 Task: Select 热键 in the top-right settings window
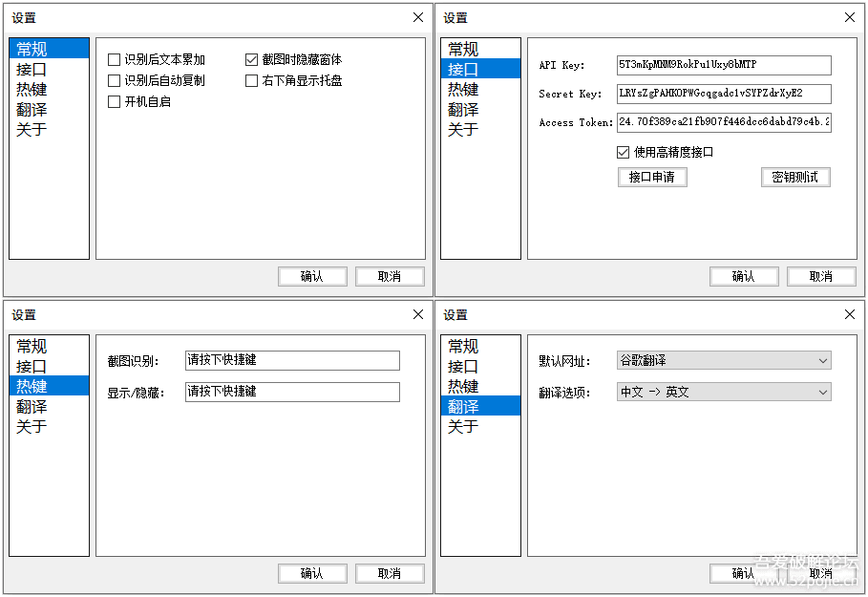[480, 89]
